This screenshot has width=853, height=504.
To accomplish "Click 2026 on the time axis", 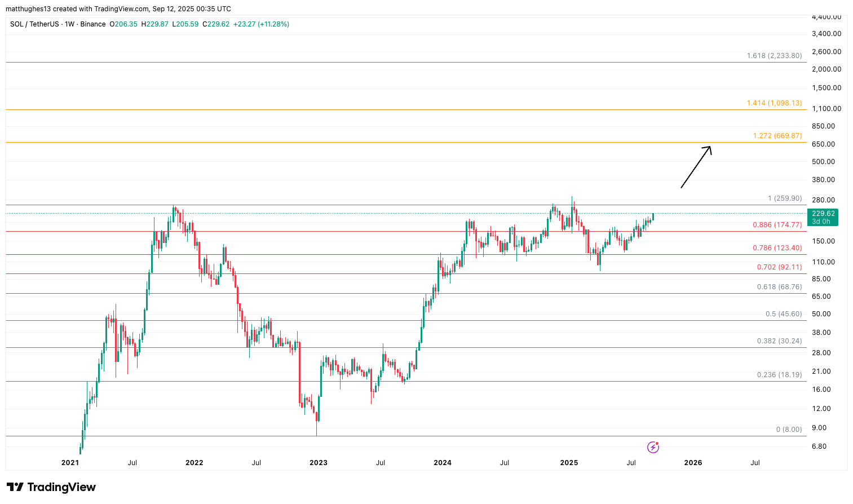I will coord(693,463).
